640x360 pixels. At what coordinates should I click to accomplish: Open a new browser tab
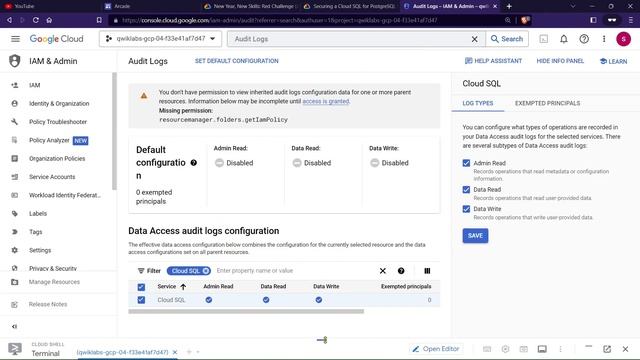509,6
